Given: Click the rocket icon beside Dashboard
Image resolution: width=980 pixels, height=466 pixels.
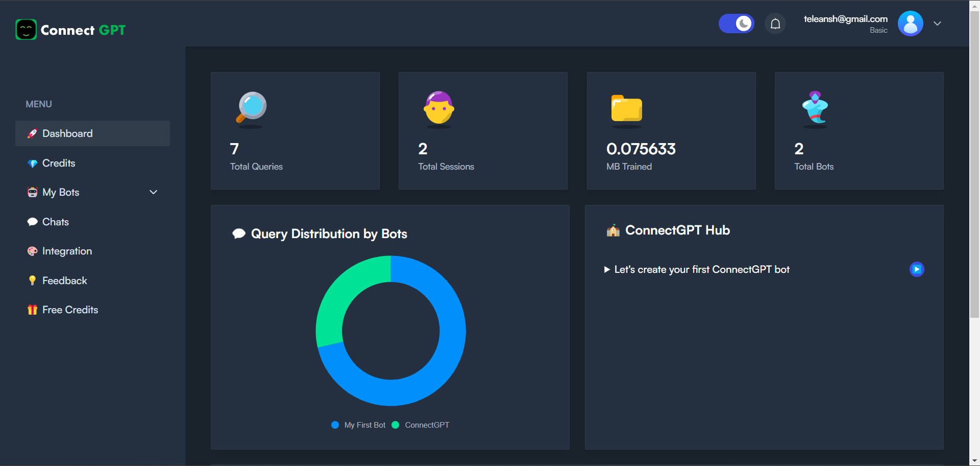Looking at the screenshot, I should [x=32, y=134].
